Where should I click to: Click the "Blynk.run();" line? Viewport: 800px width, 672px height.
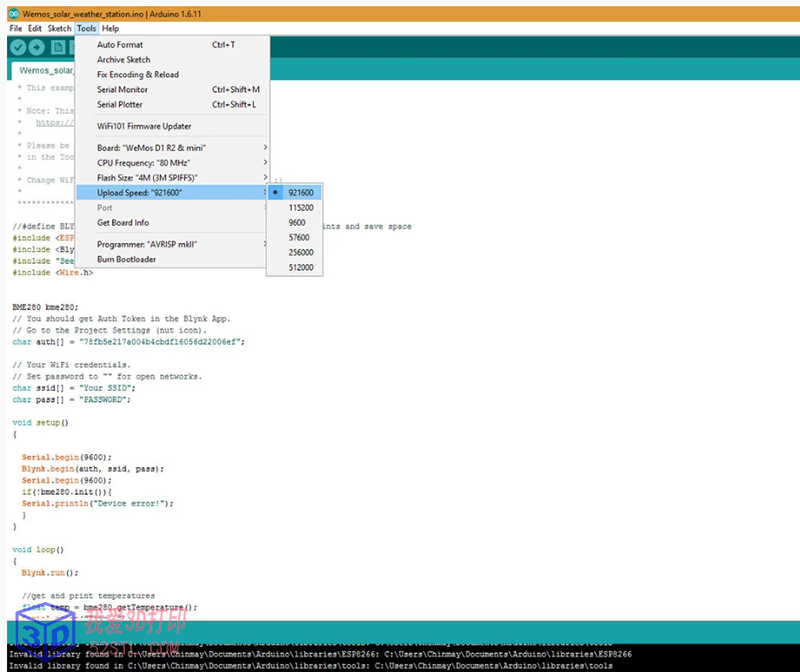[50, 573]
